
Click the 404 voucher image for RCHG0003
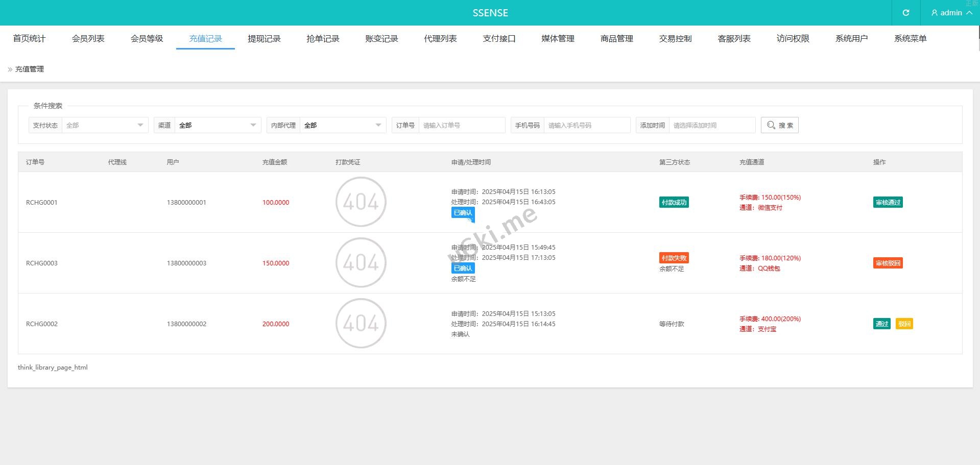(361, 263)
